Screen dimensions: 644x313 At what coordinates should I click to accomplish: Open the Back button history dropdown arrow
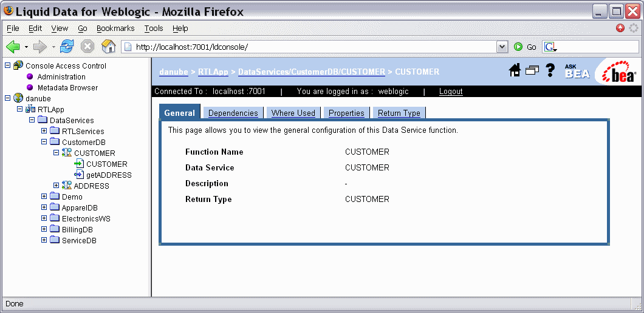coord(26,47)
